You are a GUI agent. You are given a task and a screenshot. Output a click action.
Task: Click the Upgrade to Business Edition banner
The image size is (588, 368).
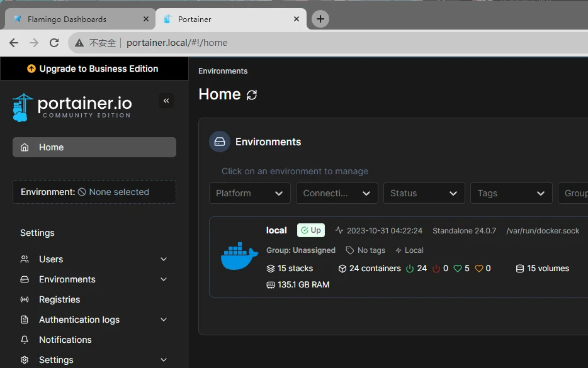(94, 69)
